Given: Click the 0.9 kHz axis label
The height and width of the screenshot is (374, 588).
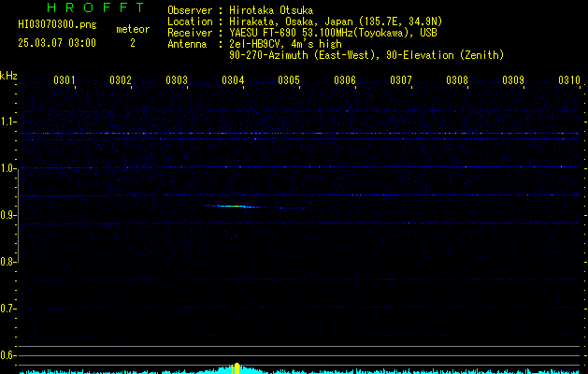Looking at the screenshot, I should (7, 215).
